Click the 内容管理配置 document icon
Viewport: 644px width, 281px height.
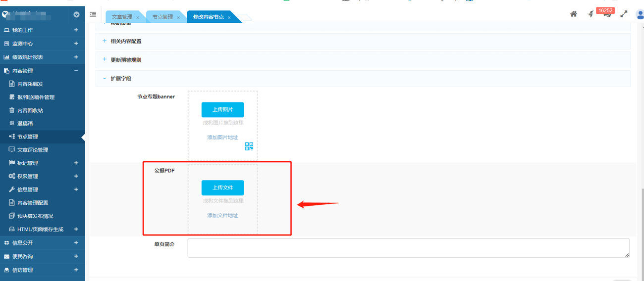click(x=12, y=202)
